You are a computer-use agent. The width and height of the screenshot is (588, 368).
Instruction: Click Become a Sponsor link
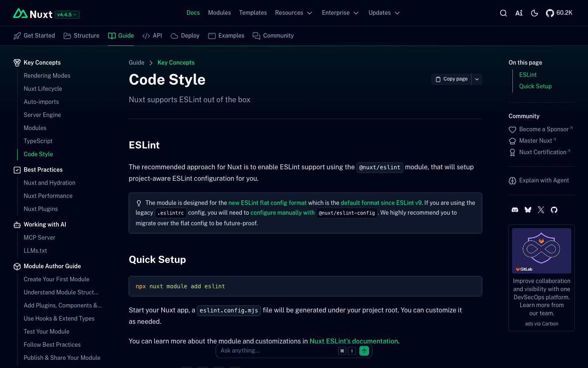[x=541, y=129]
